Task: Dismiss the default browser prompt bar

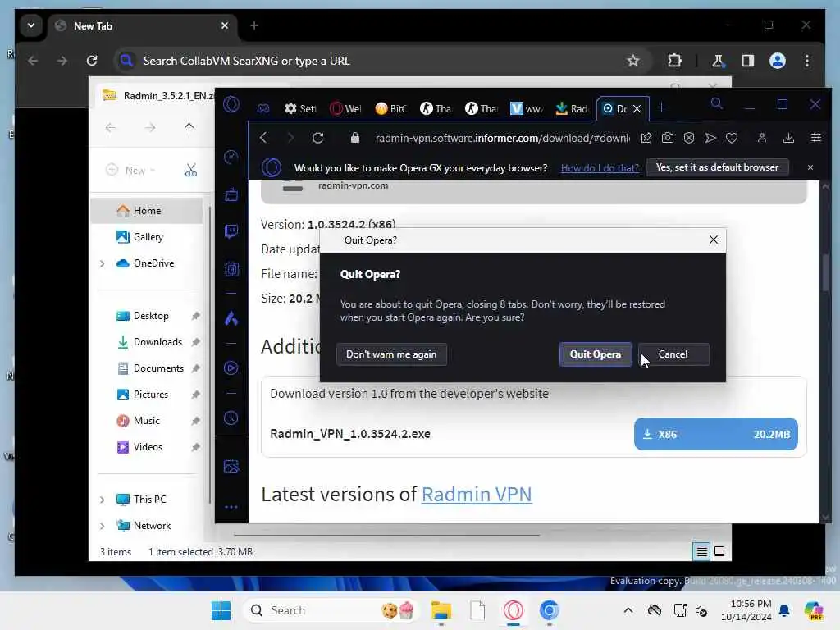Action: 810,167
